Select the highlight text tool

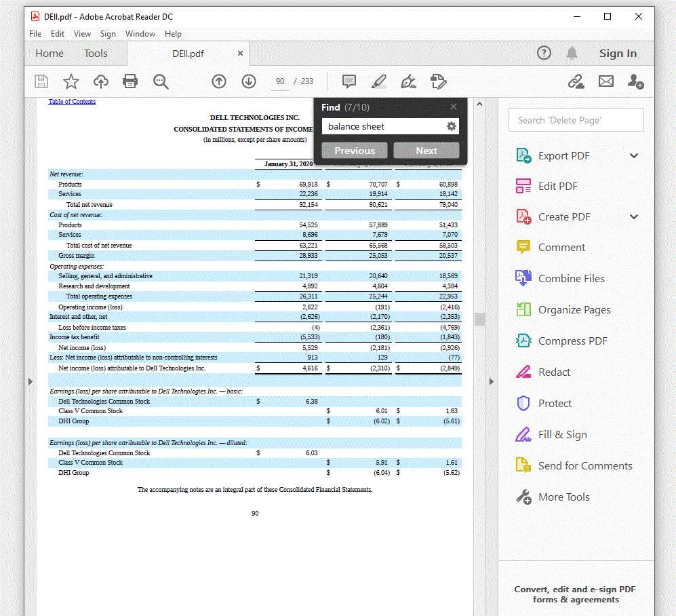(x=379, y=81)
